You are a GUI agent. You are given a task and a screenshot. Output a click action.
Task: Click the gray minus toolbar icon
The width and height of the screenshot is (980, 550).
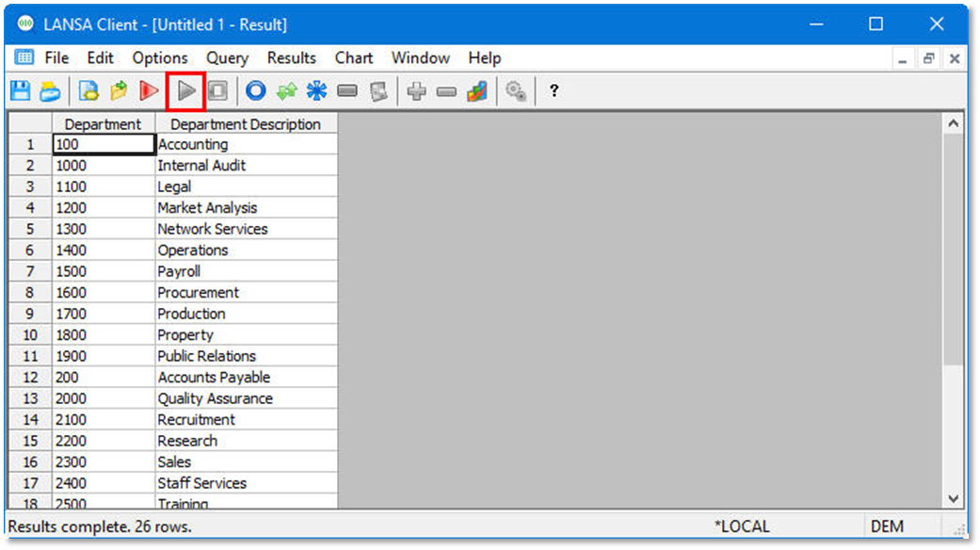tap(446, 92)
